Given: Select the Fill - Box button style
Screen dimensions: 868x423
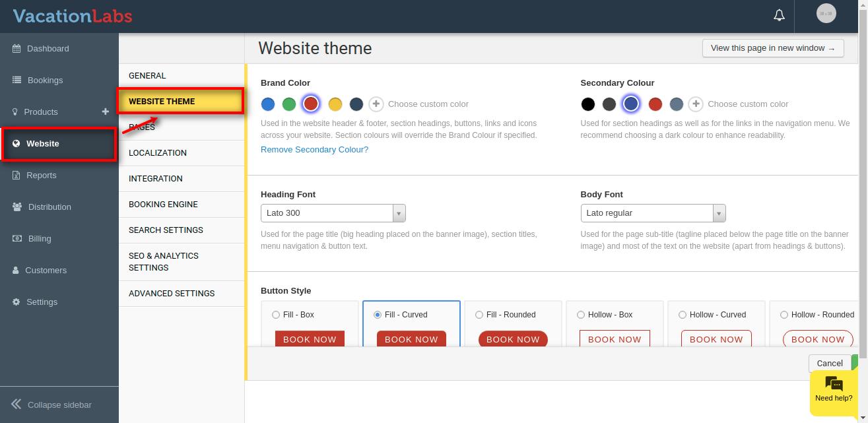Looking at the screenshot, I should tap(276, 315).
